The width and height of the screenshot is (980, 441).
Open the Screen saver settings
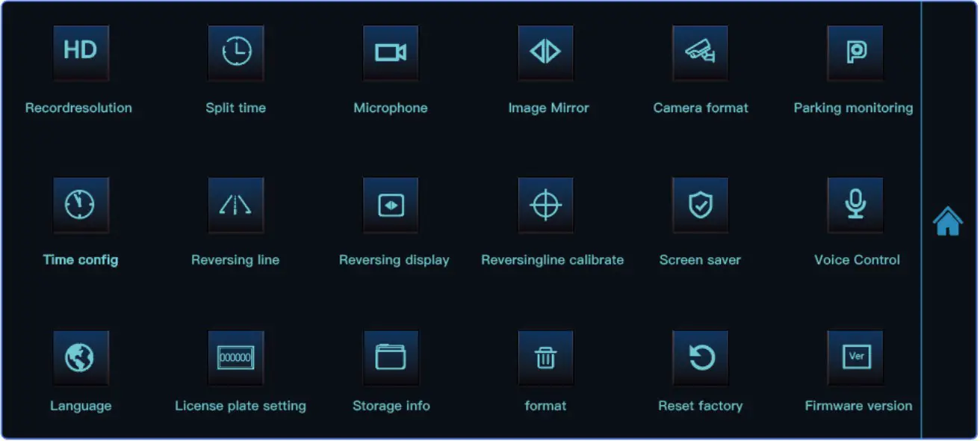(700, 205)
